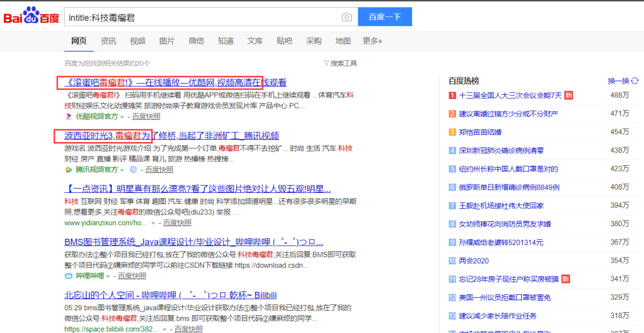The width and height of the screenshot is (644, 333).
Task: Expand the 更多 tab menu
Action: pos(373,41)
